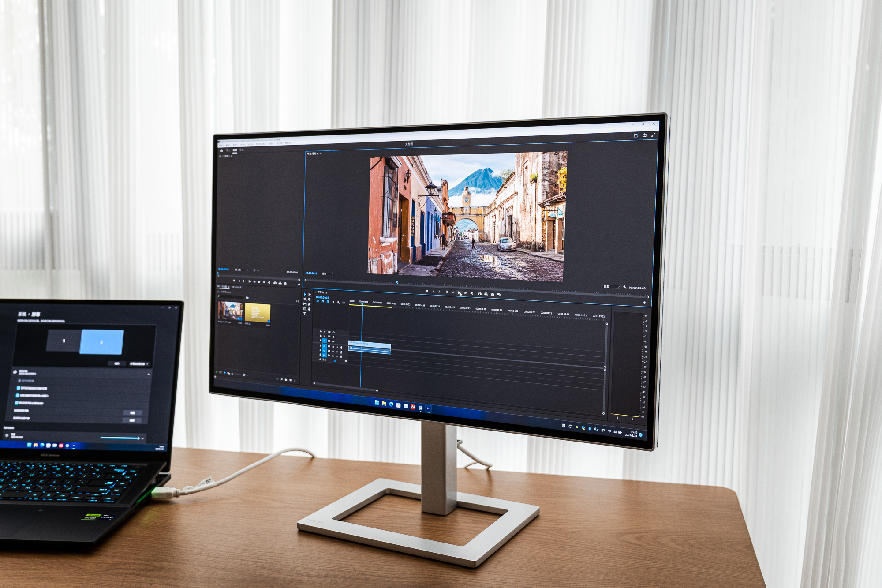Select the Razor tool in tools panel
The height and width of the screenshot is (588, 882).
click(x=309, y=299)
